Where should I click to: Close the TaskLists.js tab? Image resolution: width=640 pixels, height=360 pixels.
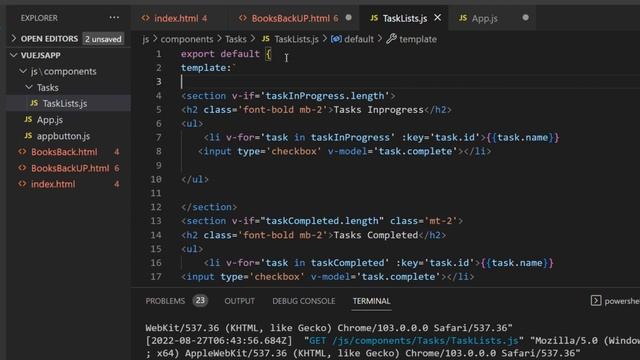[x=438, y=18]
